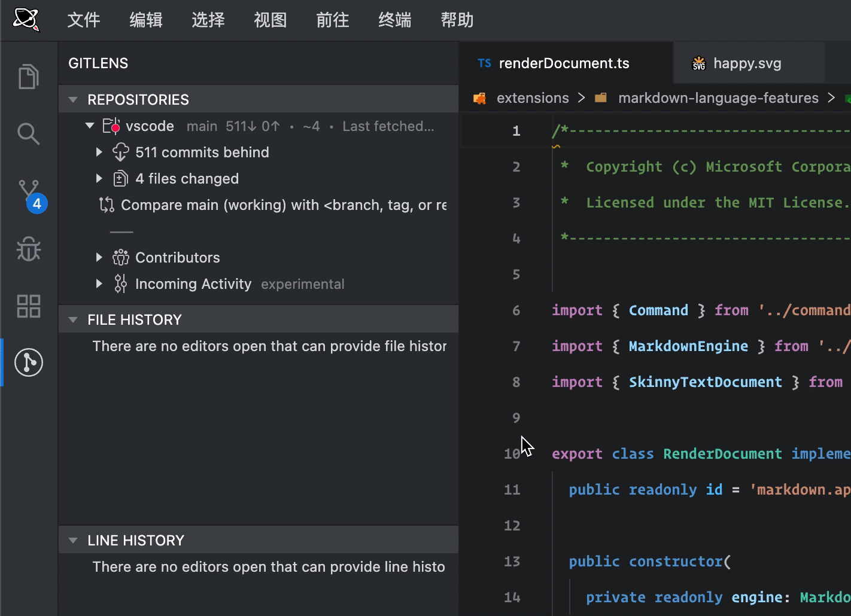851x616 pixels.
Task: Click the app logo in the menu bar
Action: [x=26, y=20]
